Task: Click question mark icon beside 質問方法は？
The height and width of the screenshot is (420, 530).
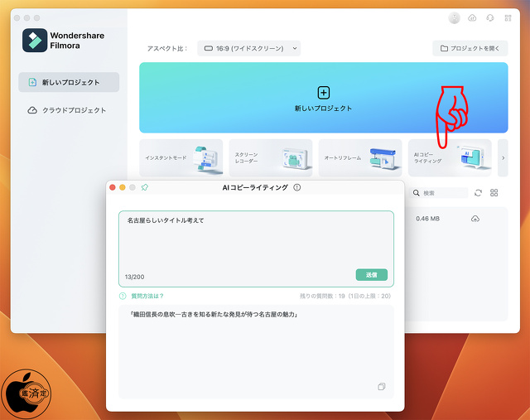Action: tap(123, 296)
